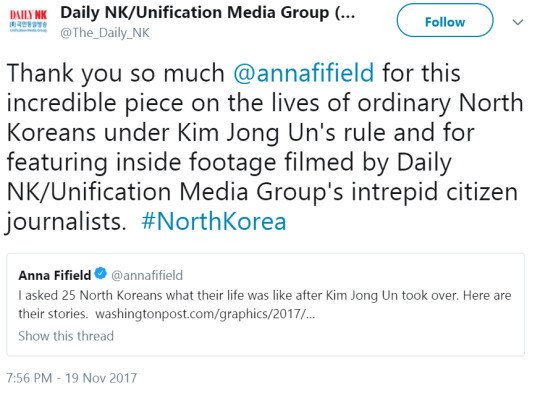Open the @annafifield mention in tweet text
The height and width of the screenshot is (393, 540).
tap(303, 73)
